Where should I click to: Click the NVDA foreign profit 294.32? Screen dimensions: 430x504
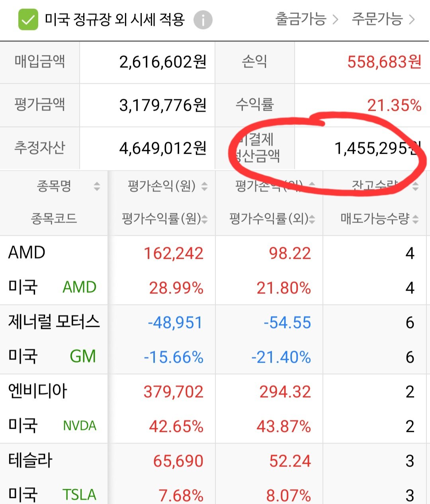pos(285,392)
